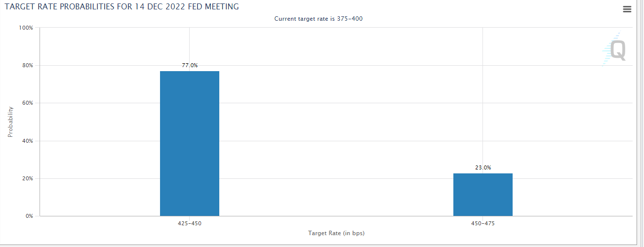The image size is (644, 247).
Task: Open the chart context menu hamburger icon
Action: (x=627, y=9)
